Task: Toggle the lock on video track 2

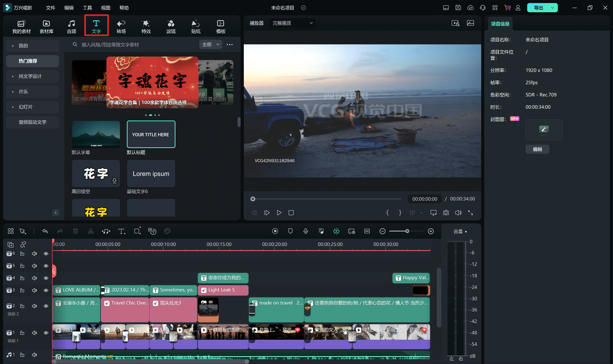Action: [x=22, y=306]
